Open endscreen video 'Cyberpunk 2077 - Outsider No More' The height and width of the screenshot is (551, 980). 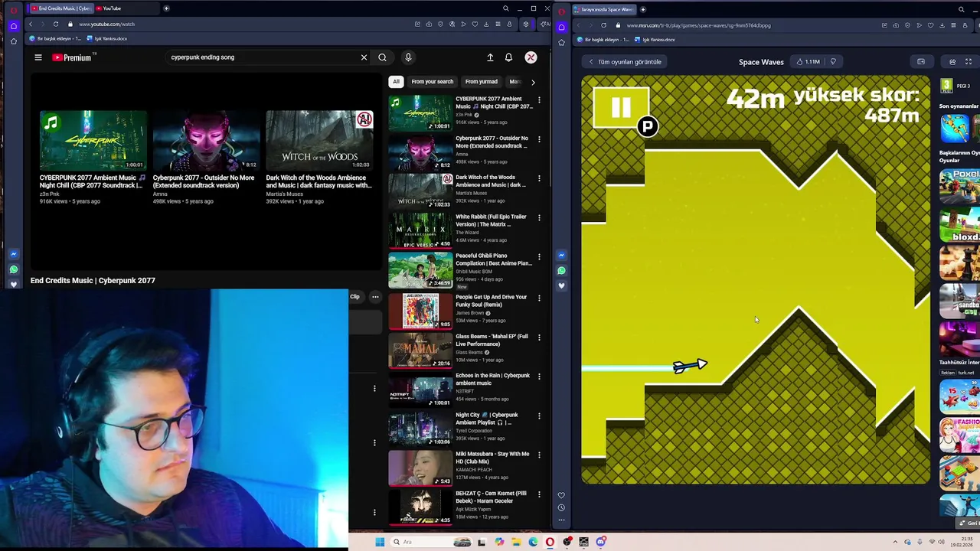point(206,159)
